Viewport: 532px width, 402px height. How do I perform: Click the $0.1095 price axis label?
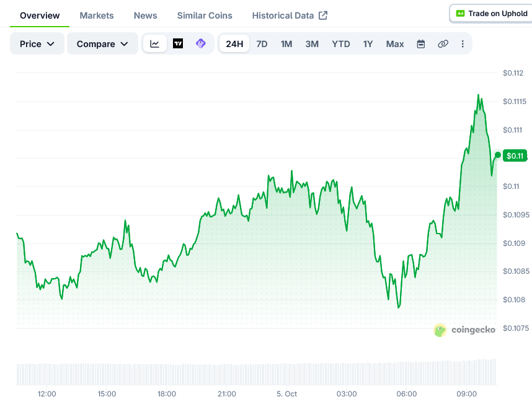tap(516, 215)
